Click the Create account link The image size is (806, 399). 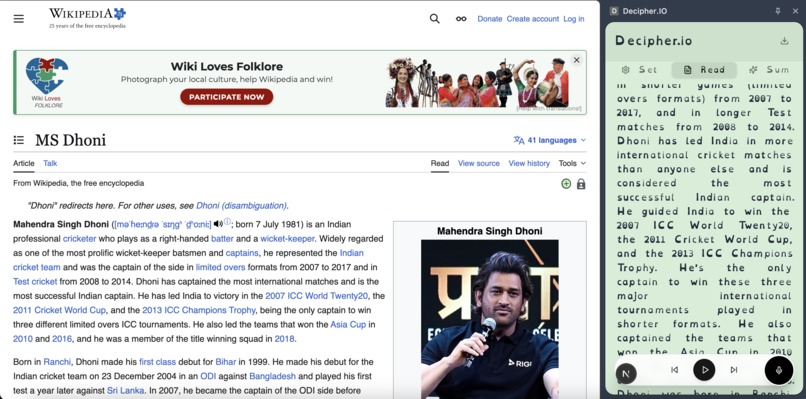(533, 19)
